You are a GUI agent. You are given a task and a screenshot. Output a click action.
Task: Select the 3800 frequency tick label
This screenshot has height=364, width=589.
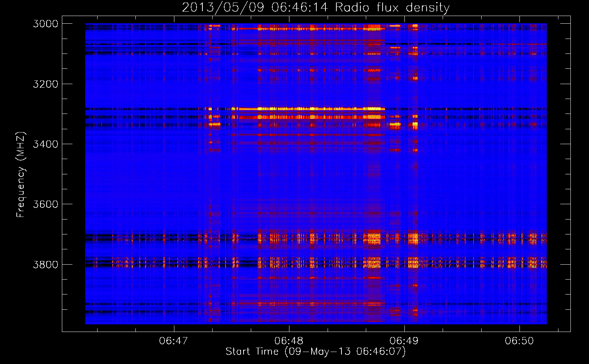pos(46,265)
